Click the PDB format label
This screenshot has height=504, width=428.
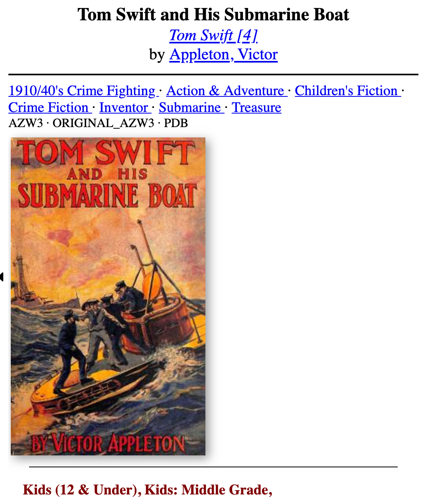(x=176, y=123)
